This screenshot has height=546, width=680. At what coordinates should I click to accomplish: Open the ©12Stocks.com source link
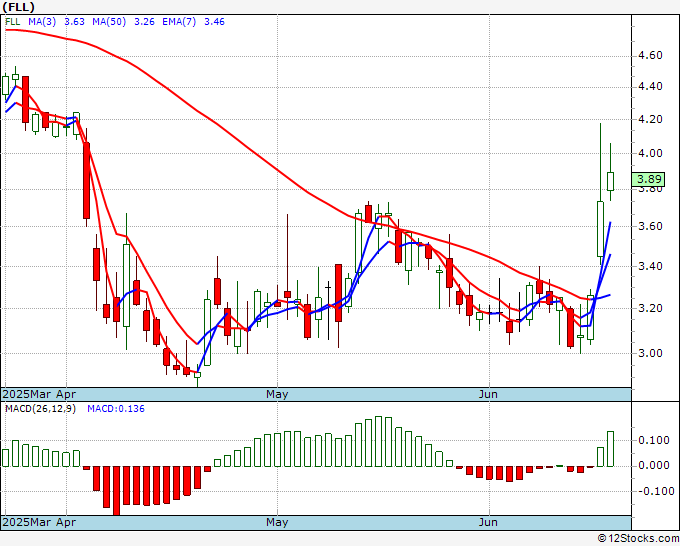pyautogui.click(x=638, y=539)
